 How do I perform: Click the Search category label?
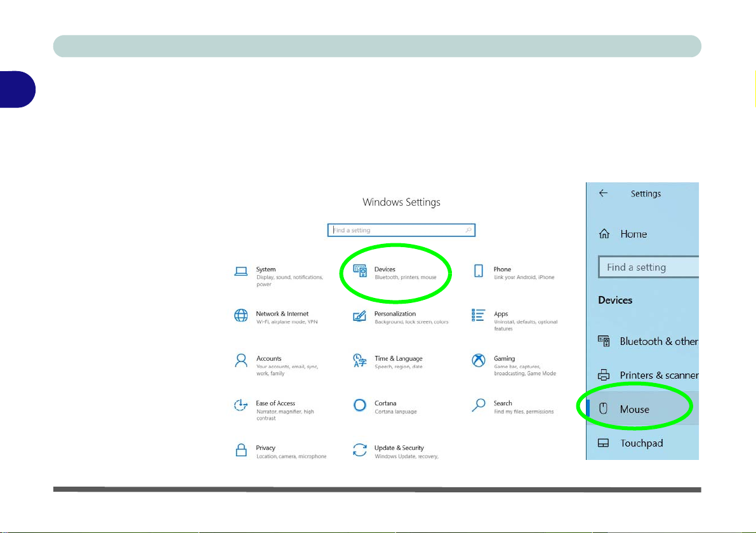(502, 403)
